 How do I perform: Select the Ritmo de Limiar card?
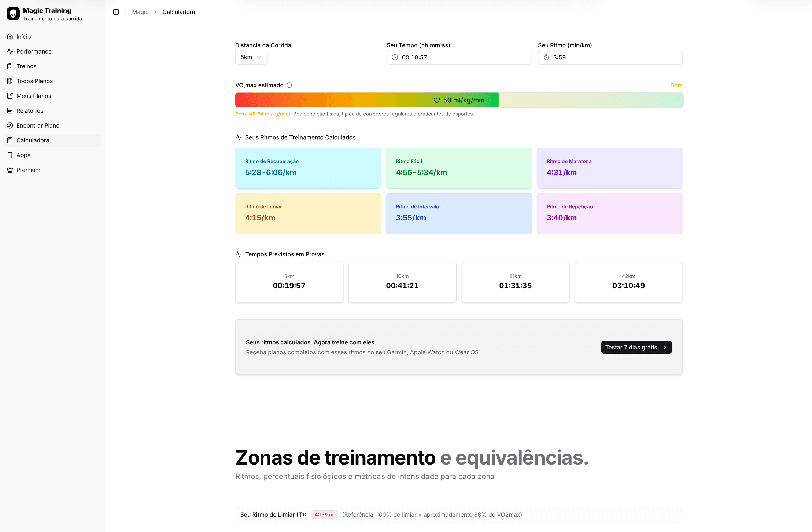click(x=308, y=214)
